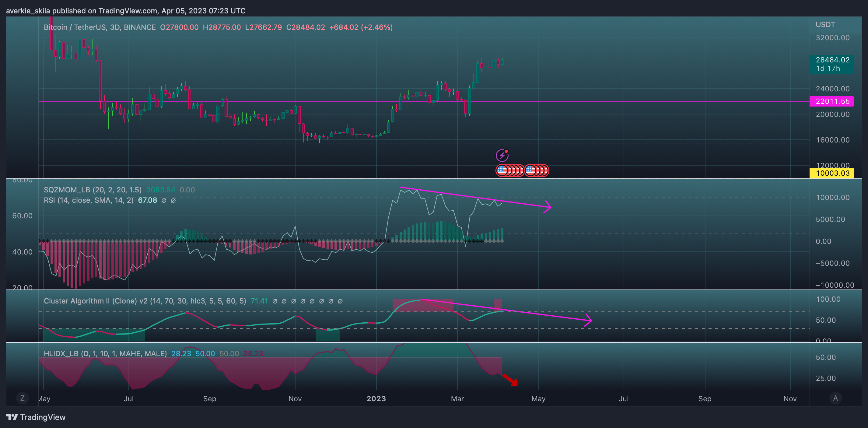Click the change value +684.02 (+2.46%)
This screenshot has width=868, height=428.
click(361, 27)
